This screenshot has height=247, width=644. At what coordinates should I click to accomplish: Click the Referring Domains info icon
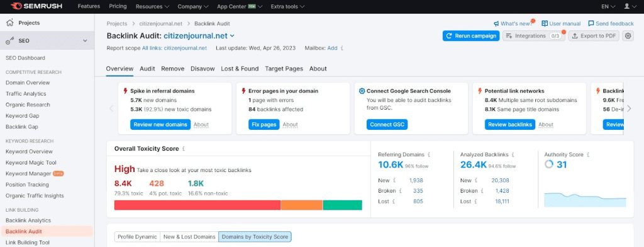point(429,155)
